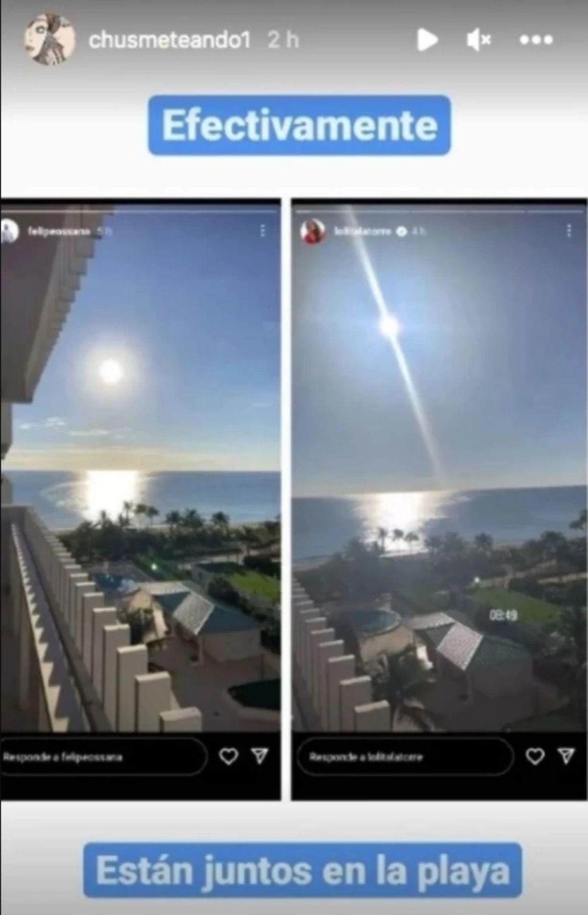Open lolitalatorre avatar in right story
Viewport: 588px width, 915px height.
coord(313,231)
